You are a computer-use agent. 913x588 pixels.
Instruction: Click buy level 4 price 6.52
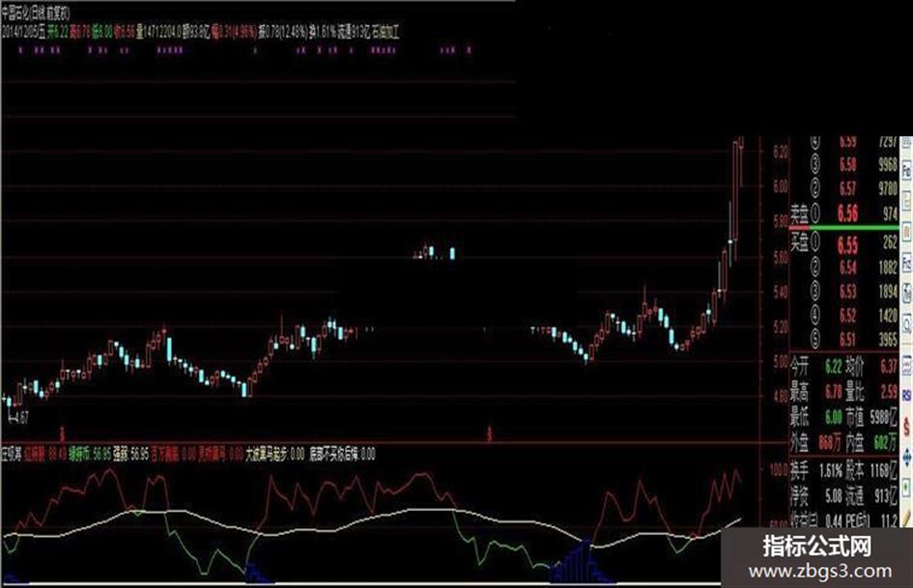(848, 316)
